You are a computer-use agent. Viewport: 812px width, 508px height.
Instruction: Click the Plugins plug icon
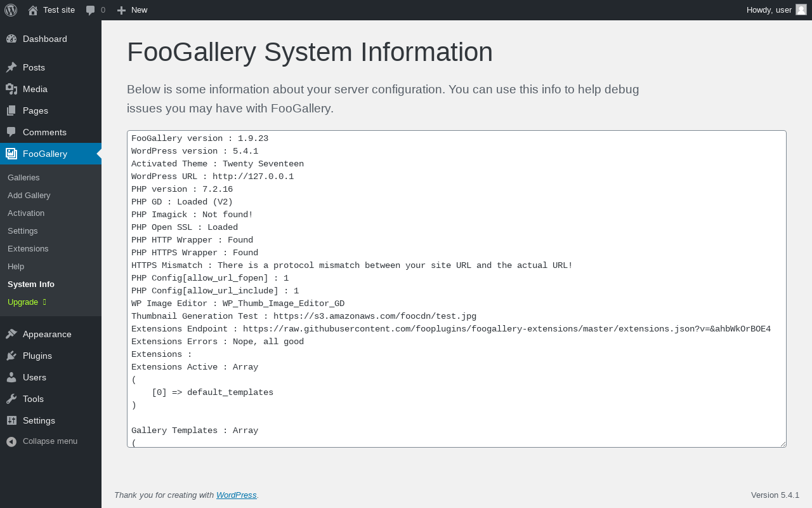pos(11,356)
